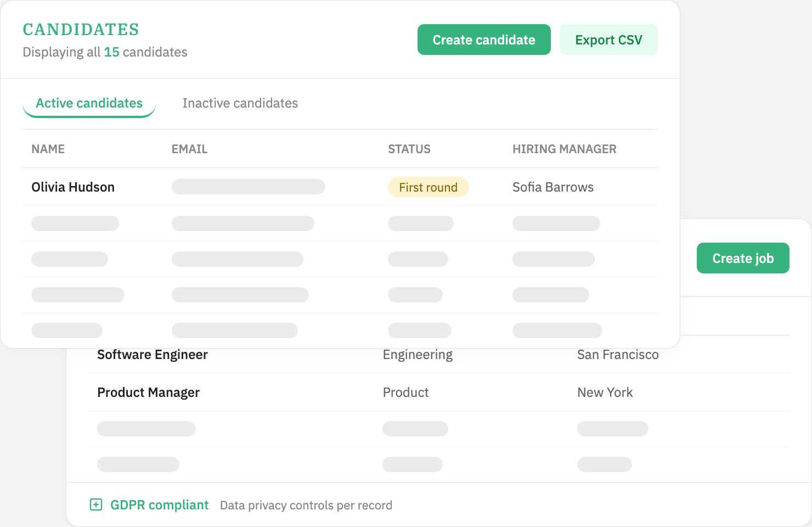Click the candidate count showing 15
Viewport: 812px width, 527px height.
[x=112, y=52]
